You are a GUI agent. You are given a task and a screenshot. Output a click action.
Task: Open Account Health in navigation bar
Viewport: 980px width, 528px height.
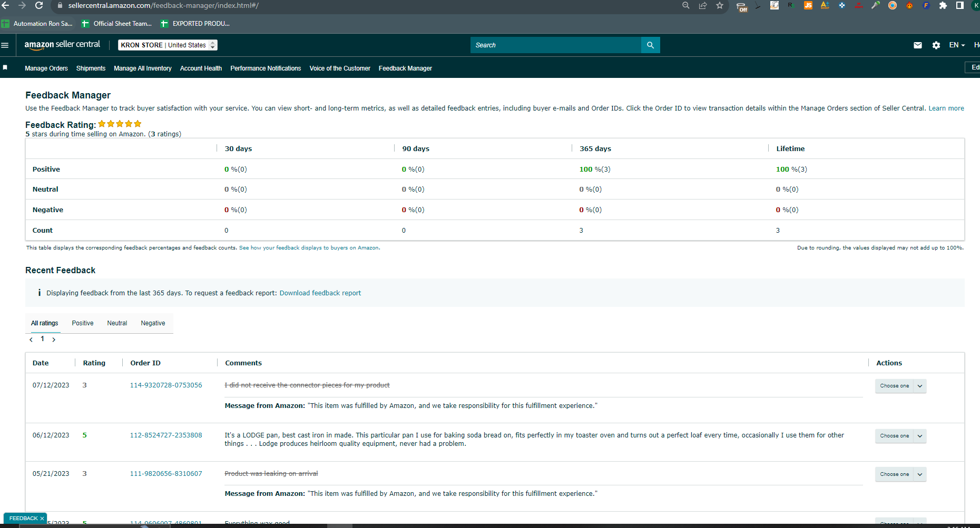pos(201,68)
